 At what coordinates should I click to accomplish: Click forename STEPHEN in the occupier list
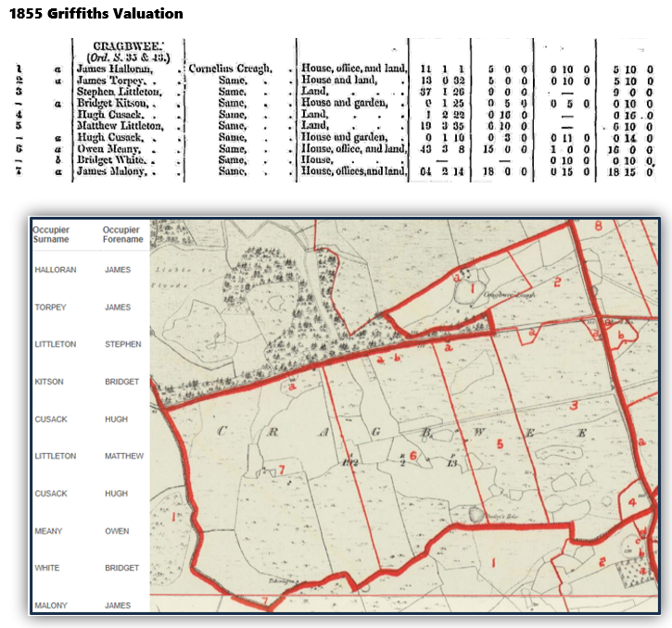coord(123,345)
